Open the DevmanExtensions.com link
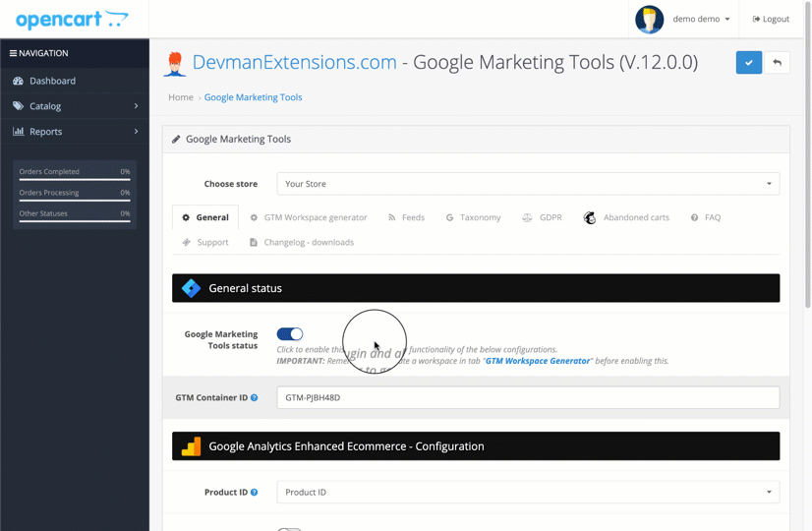The width and height of the screenshot is (812, 531). pyautogui.click(x=294, y=63)
